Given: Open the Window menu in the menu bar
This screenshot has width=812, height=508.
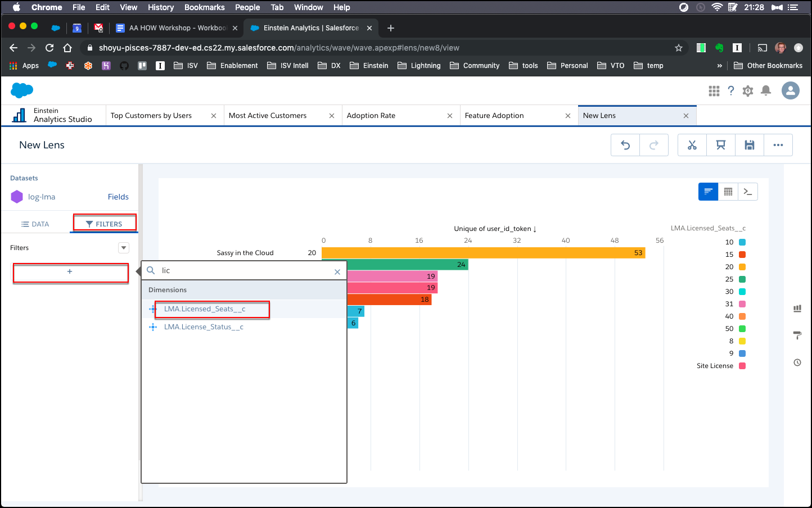Looking at the screenshot, I should coord(309,7).
